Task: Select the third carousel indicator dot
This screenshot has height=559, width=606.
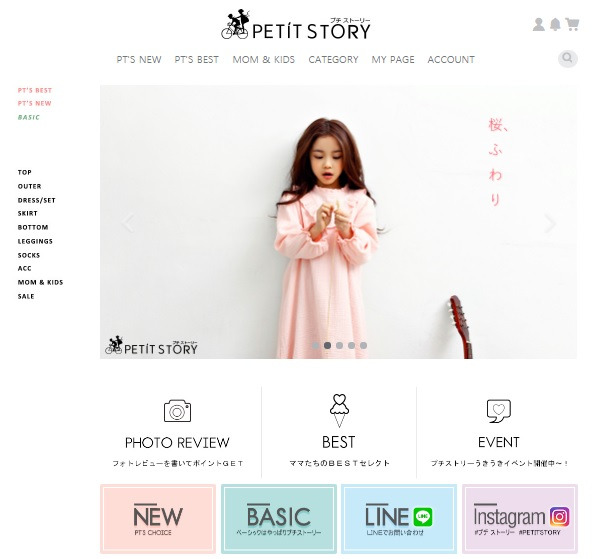Action: click(339, 345)
